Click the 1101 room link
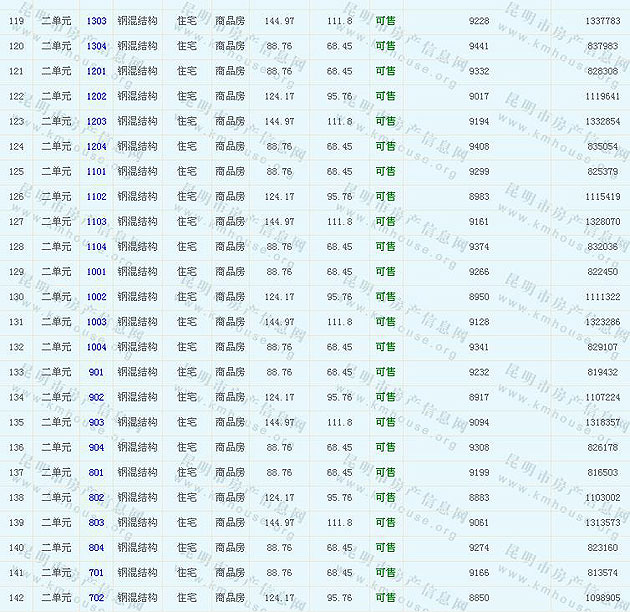 [x=96, y=172]
